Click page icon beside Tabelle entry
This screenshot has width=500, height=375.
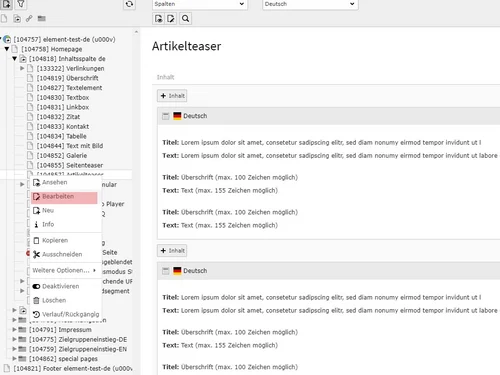point(30,136)
